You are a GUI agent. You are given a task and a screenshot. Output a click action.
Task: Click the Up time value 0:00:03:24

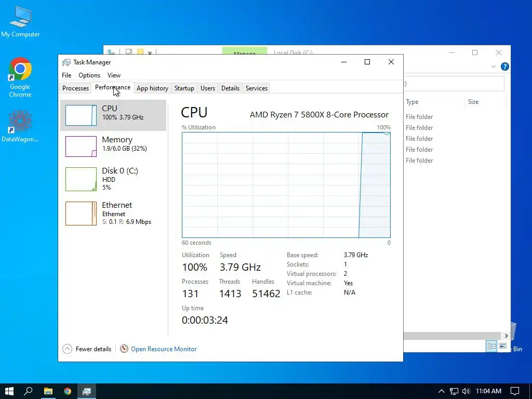205,320
